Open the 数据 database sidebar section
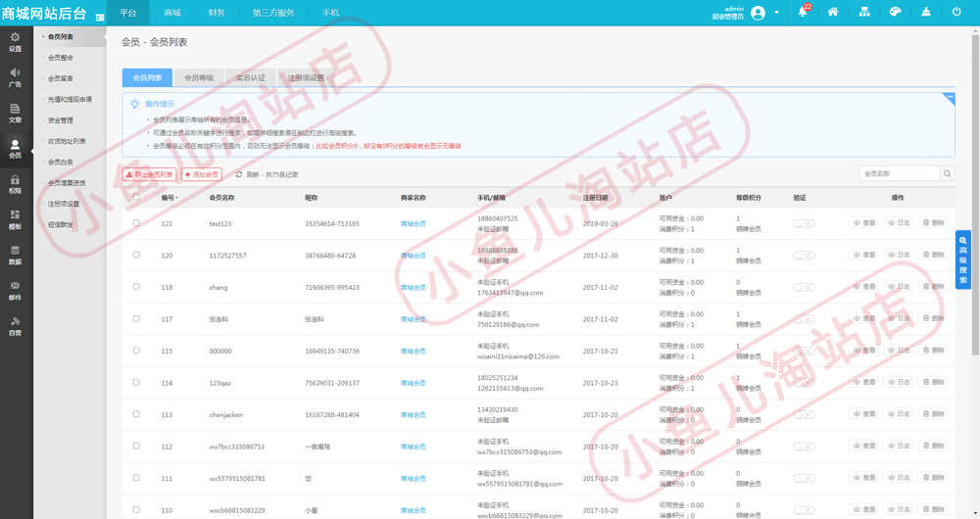980x519 pixels. coord(15,256)
